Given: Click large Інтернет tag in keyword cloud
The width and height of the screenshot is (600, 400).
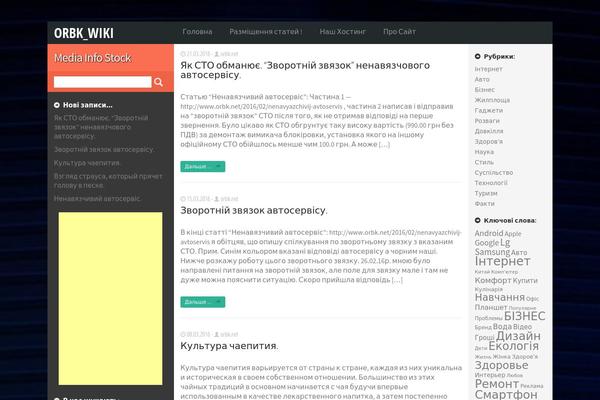Looking at the screenshot, I should [x=502, y=261].
